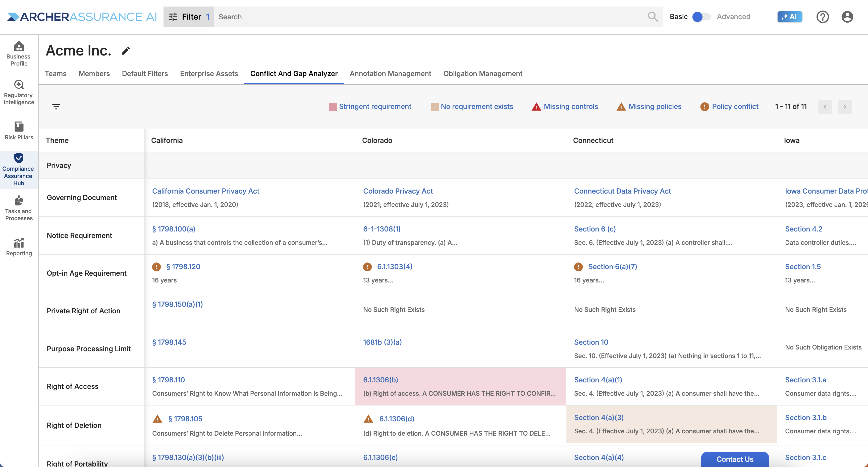Click the search magnifier icon

coord(653,17)
